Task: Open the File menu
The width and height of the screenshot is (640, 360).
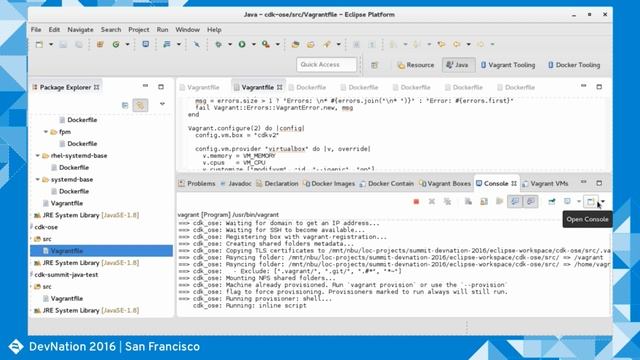Action: point(36,29)
